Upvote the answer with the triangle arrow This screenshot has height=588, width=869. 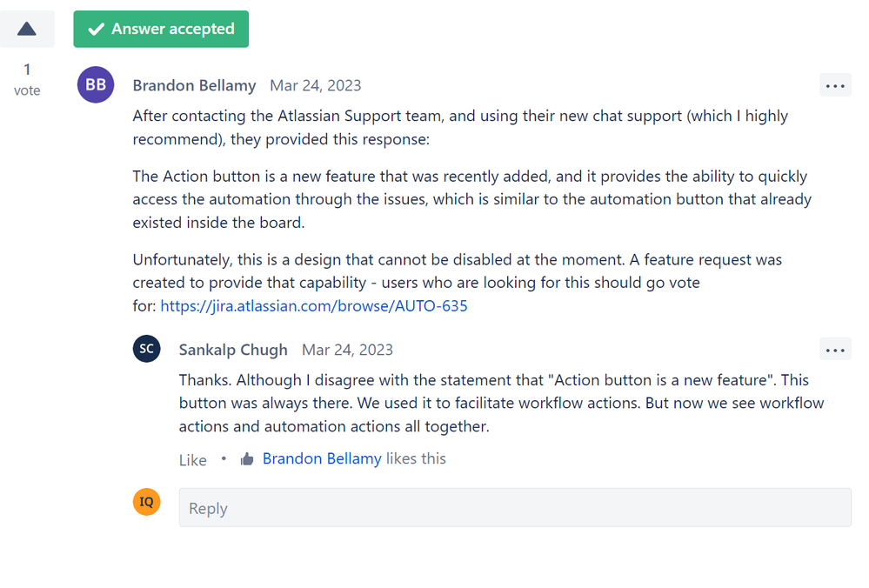pyautogui.click(x=27, y=29)
